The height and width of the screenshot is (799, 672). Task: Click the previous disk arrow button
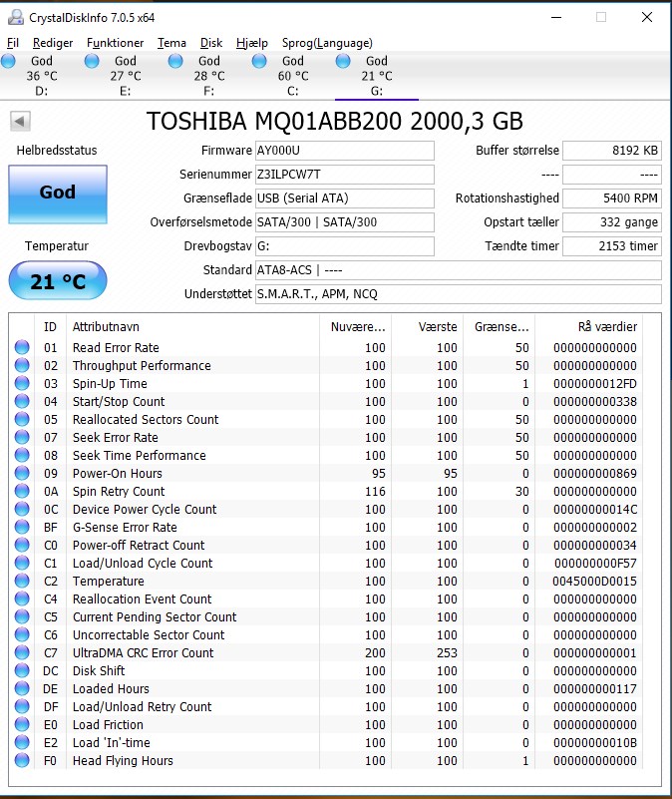coord(20,122)
